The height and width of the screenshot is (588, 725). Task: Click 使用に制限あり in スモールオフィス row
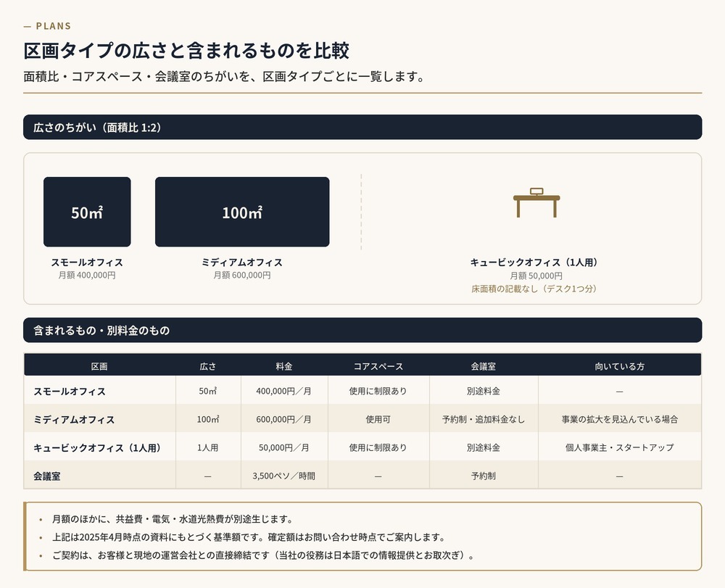(378, 391)
